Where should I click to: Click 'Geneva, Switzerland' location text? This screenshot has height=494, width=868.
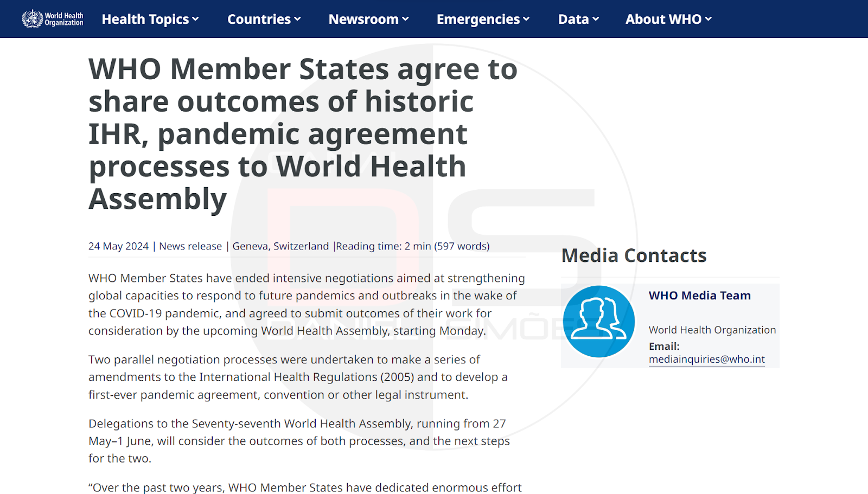(x=280, y=246)
